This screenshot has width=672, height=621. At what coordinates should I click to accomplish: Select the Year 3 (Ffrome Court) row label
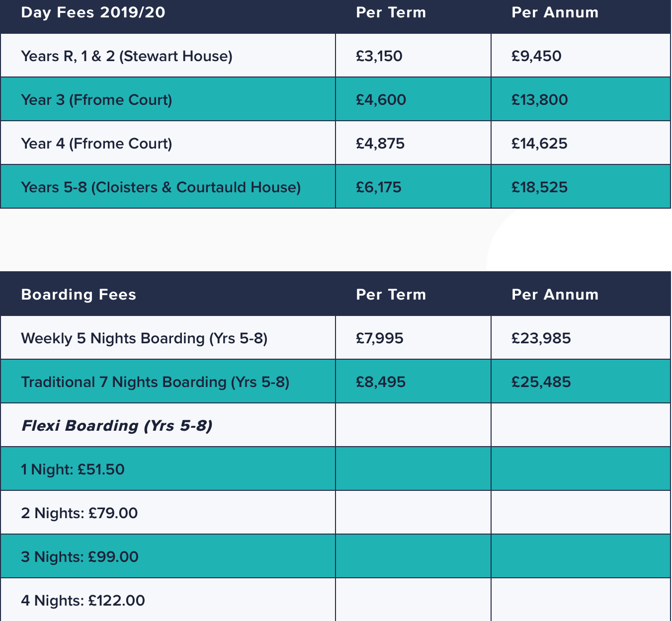96,100
